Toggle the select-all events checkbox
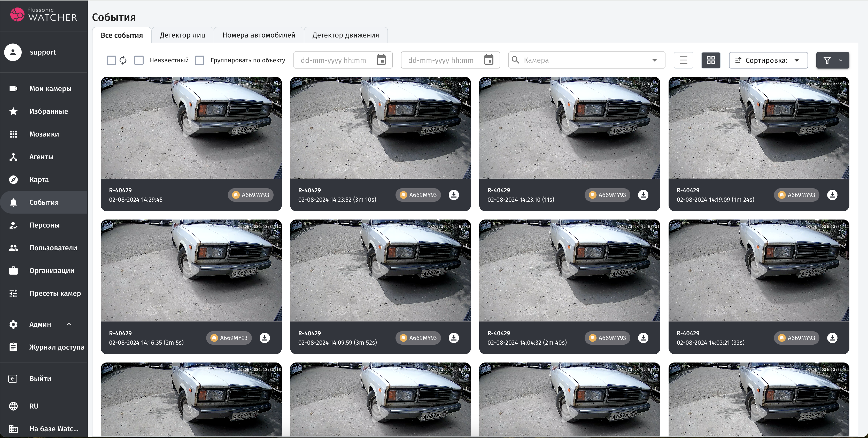The height and width of the screenshot is (438, 868). pos(111,60)
